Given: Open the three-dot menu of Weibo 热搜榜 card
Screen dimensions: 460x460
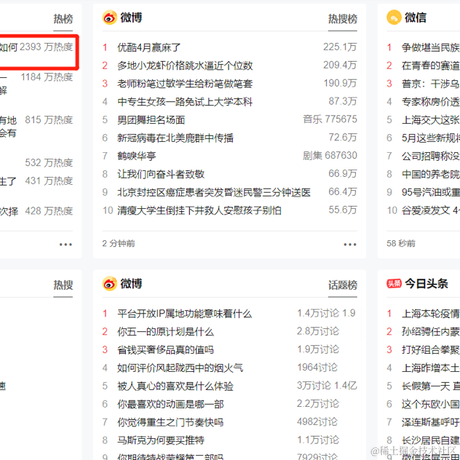Looking at the screenshot, I should pyautogui.click(x=350, y=244).
